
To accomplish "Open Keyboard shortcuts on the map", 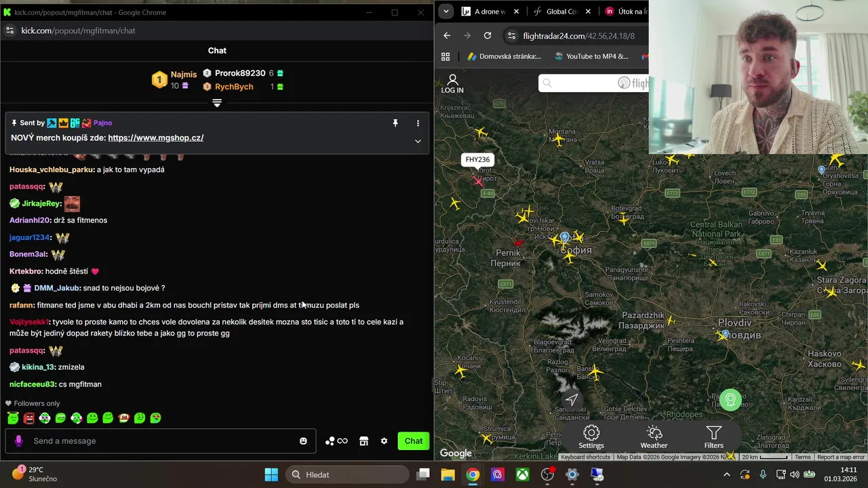I will point(586,457).
